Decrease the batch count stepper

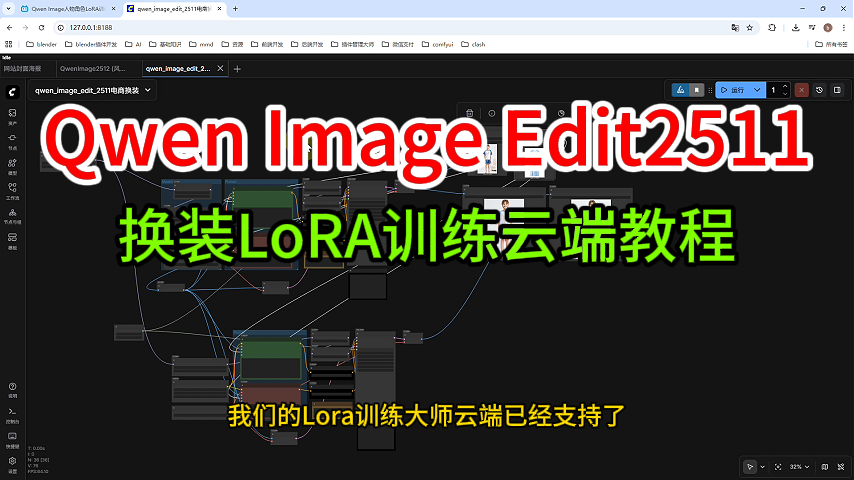(785, 94)
